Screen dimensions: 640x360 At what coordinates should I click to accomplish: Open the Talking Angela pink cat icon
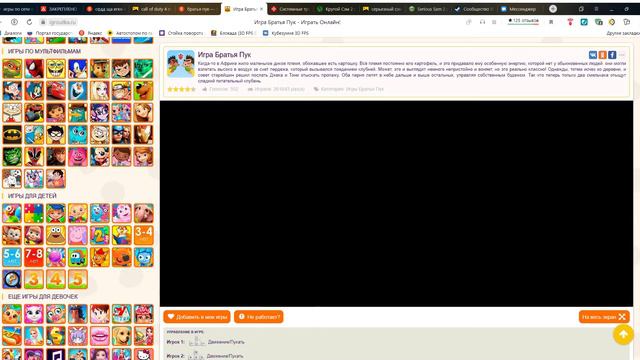(x=34, y=314)
